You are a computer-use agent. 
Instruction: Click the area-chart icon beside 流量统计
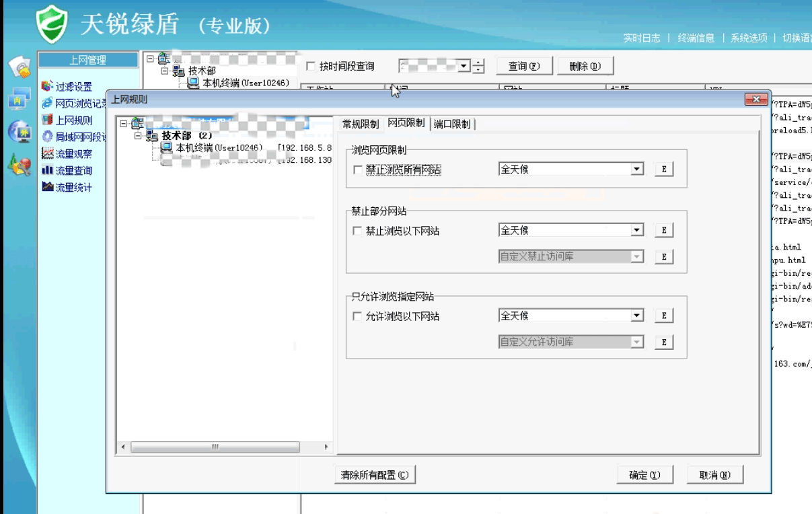46,187
